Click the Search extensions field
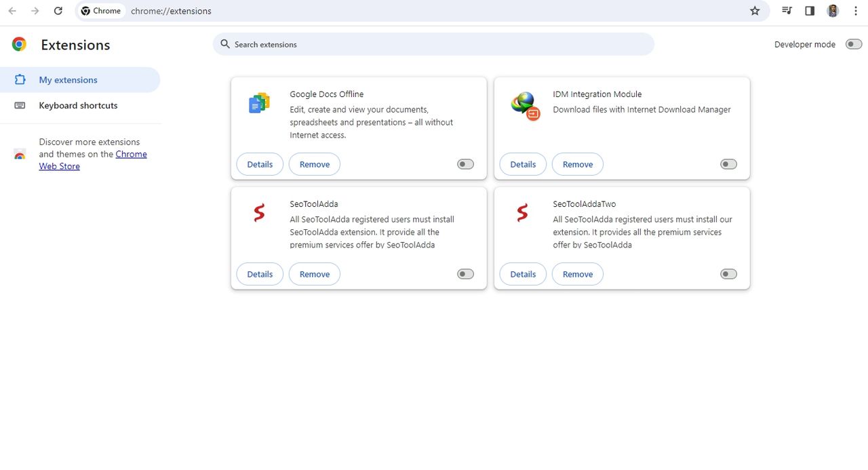The height and width of the screenshot is (470, 868). tap(434, 44)
